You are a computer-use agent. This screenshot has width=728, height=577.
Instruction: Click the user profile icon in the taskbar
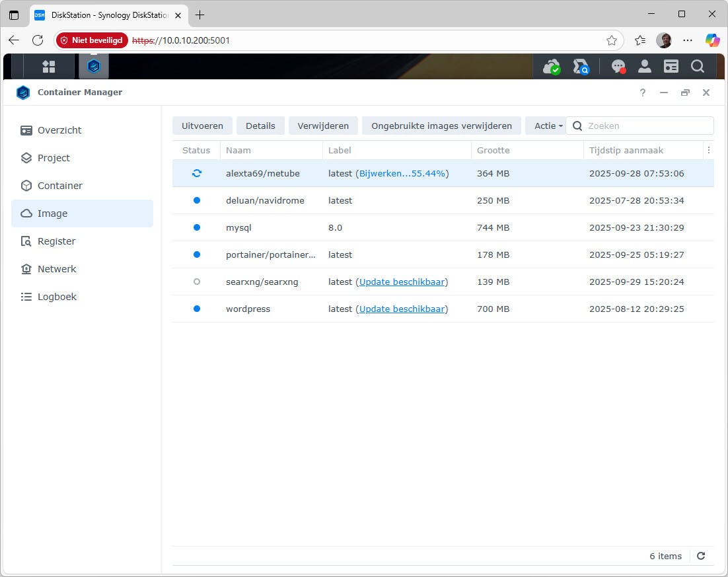tap(645, 66)
